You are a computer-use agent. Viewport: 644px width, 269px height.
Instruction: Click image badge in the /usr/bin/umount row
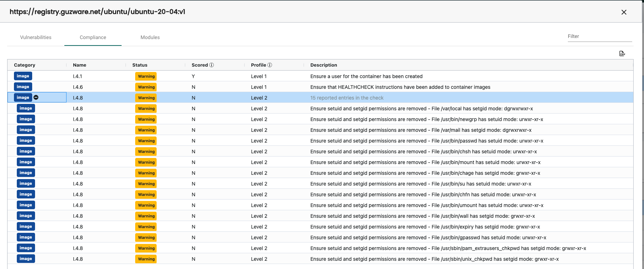coord(26,205)
